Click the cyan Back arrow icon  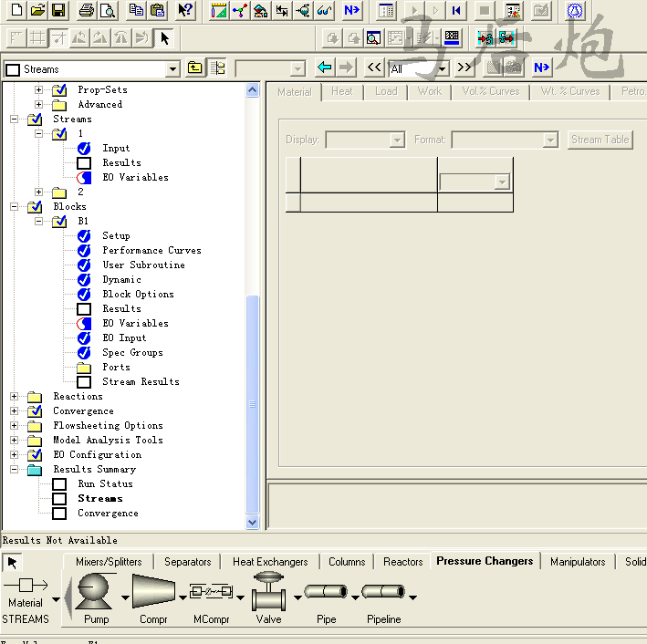325,67
